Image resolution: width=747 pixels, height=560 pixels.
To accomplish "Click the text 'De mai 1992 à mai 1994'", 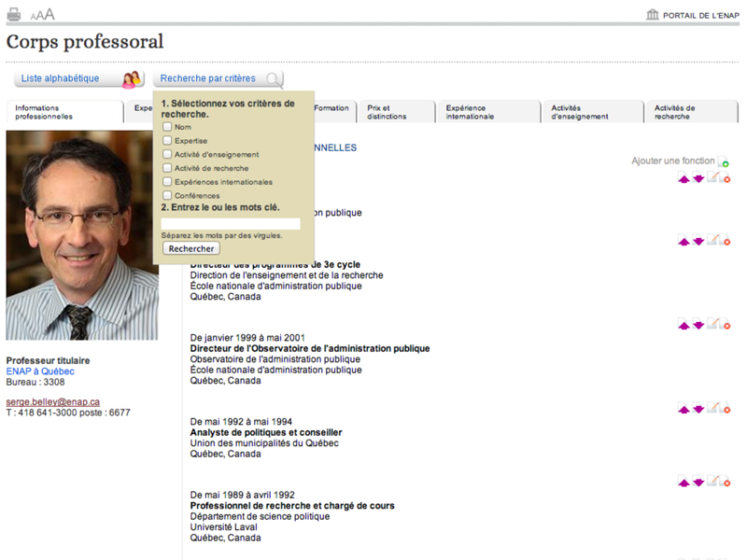I will 241,422.
